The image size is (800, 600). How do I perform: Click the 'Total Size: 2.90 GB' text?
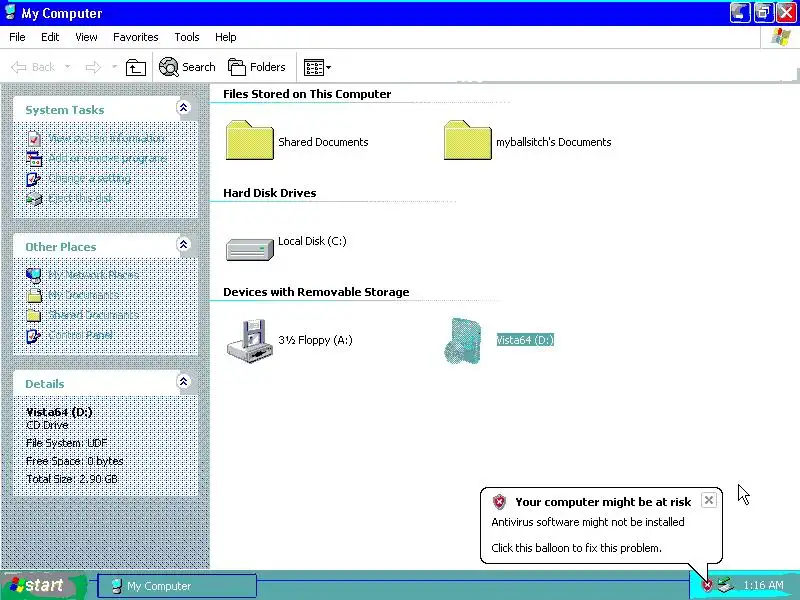(x=72, y=479)
